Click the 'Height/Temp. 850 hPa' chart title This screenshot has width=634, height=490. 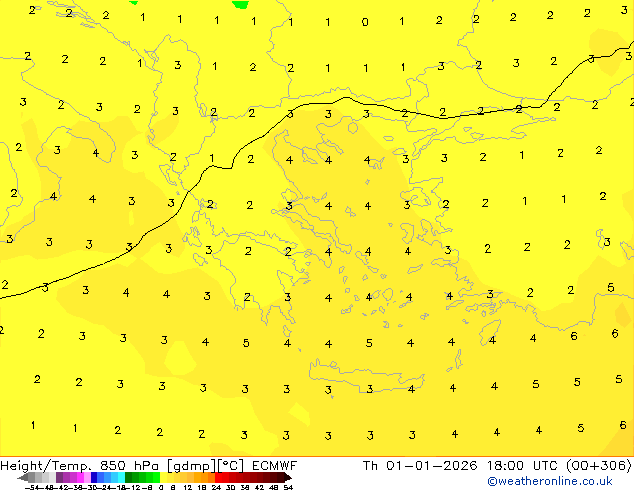click(x=82, y=466)
